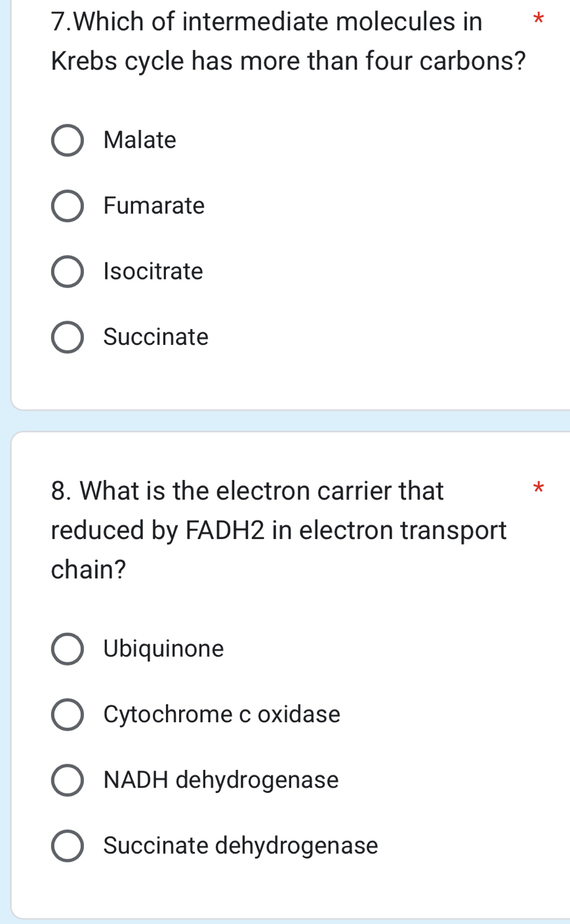
Task: Select the Ubiquinone radio button
Action: [x=68, y=649]
